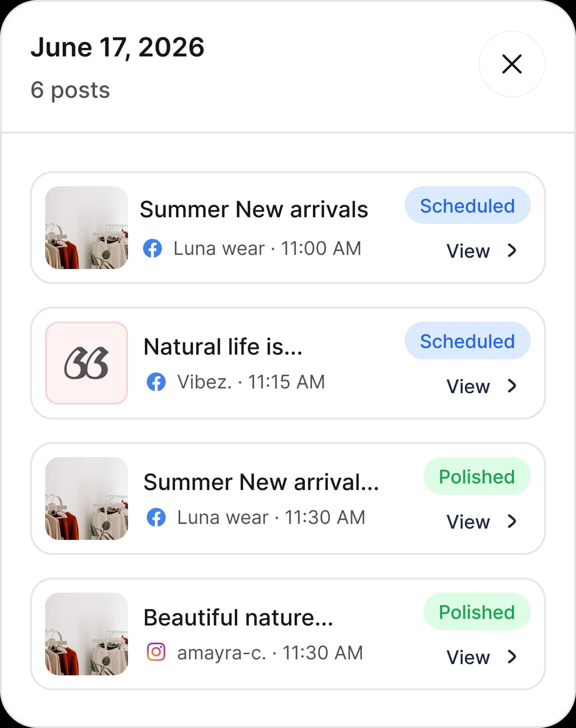Close the June 17, 2026 posts panel
The height and width of the screenshot is (728, 576).
tap(512, 64)
